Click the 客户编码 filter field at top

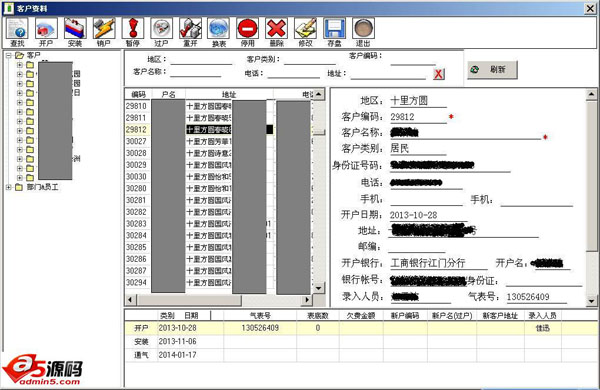tap(413, 60)
